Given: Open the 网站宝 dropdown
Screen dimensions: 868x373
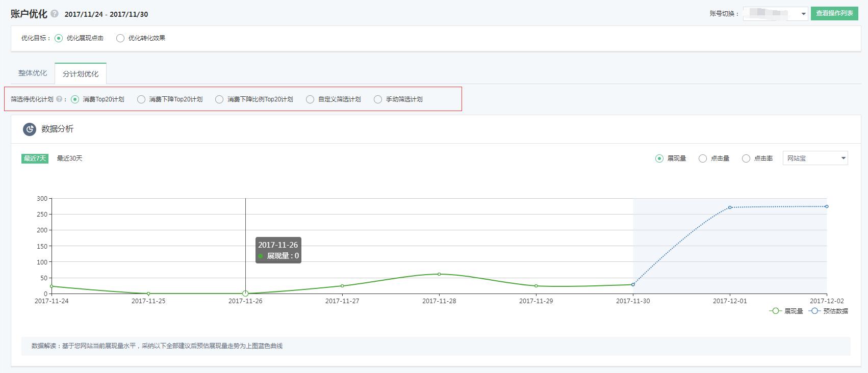Looking at the screenshot, I should click(815, 158).
